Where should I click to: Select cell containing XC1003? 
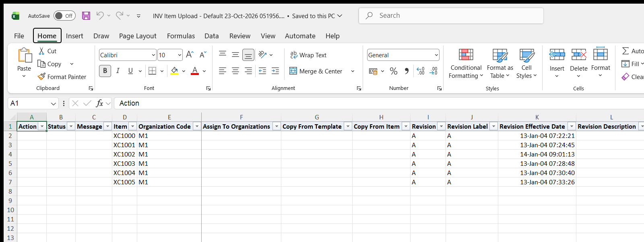pos(124,163)
